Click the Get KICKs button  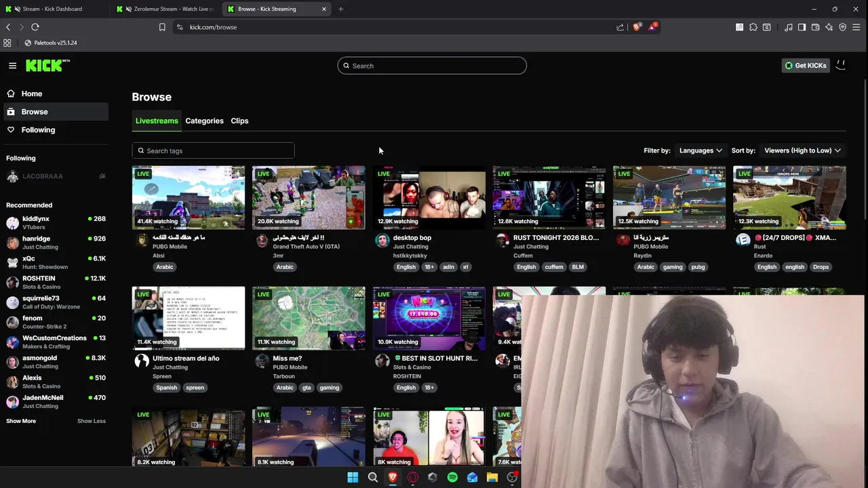click(x=806, y=66)
